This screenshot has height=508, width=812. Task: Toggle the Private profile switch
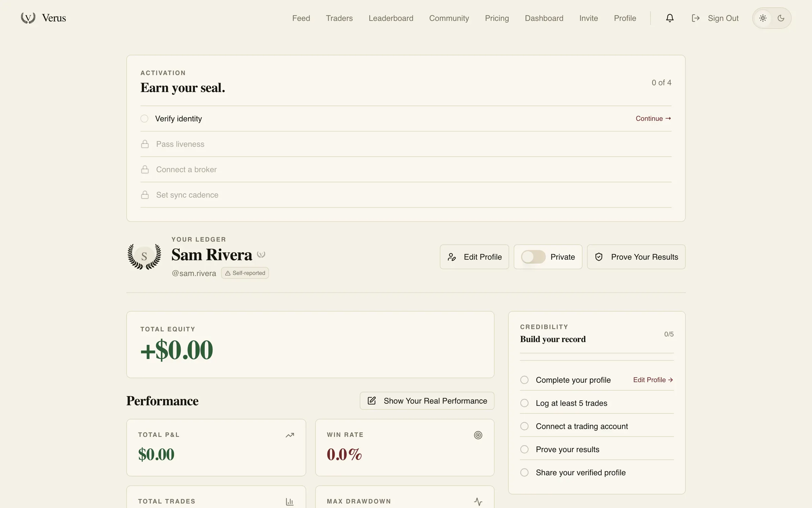point(533,257)
